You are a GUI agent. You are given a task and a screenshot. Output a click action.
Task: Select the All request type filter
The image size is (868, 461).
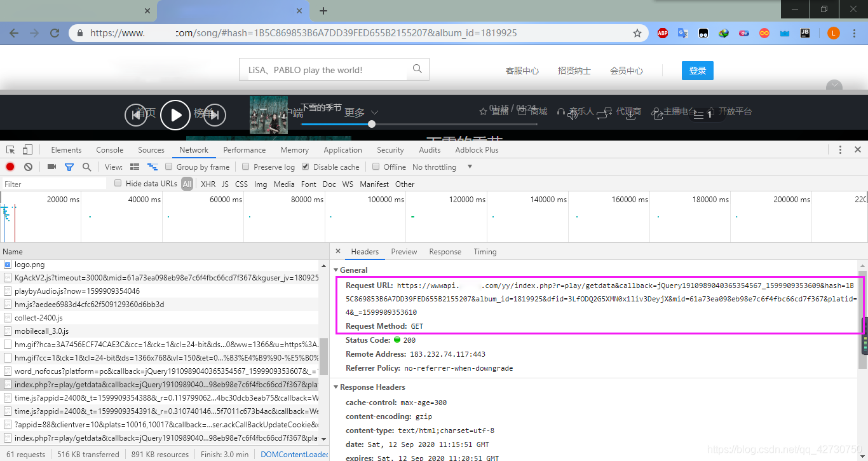(187, 184)
